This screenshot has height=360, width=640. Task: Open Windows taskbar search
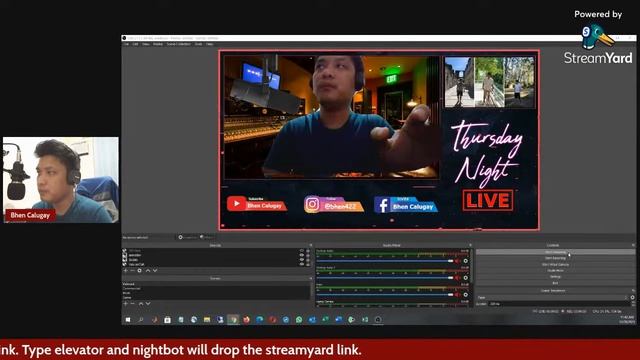141,320
